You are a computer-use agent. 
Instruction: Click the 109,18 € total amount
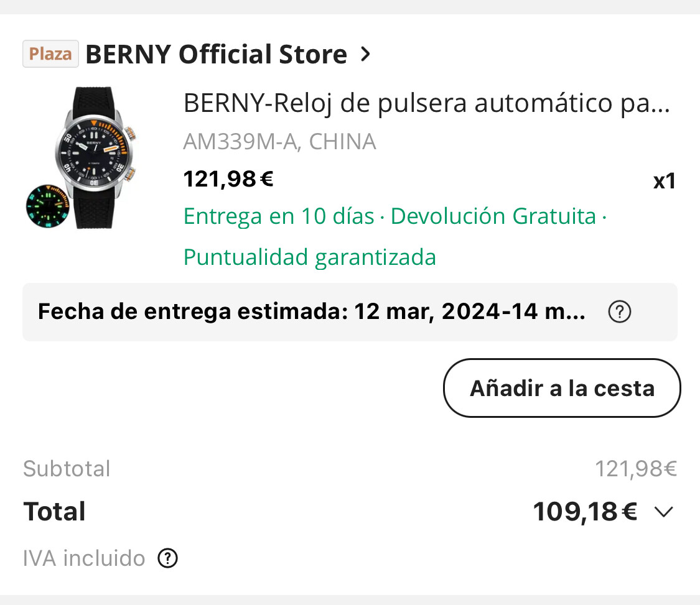tap(585, 512)
